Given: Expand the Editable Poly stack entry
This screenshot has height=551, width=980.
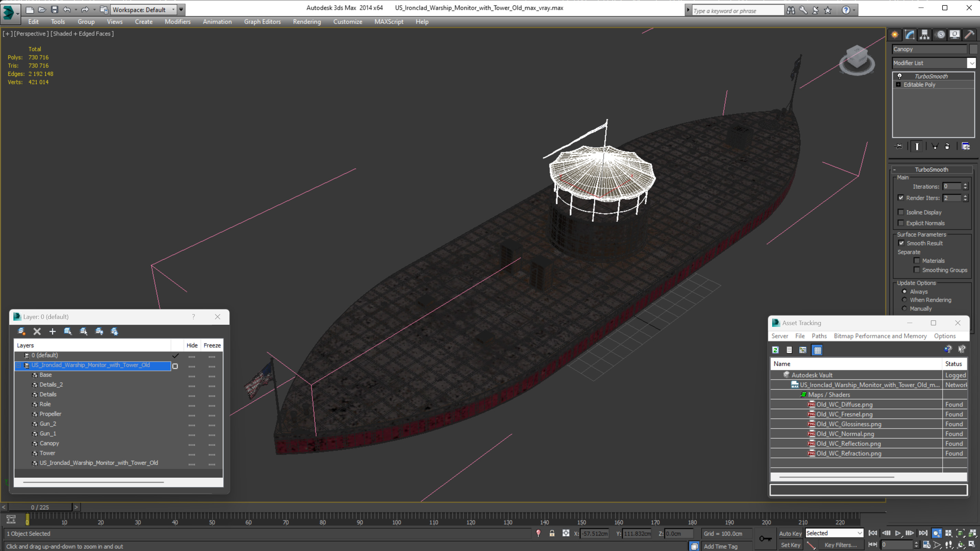Looking at the screenshot, I should (898, 84).
